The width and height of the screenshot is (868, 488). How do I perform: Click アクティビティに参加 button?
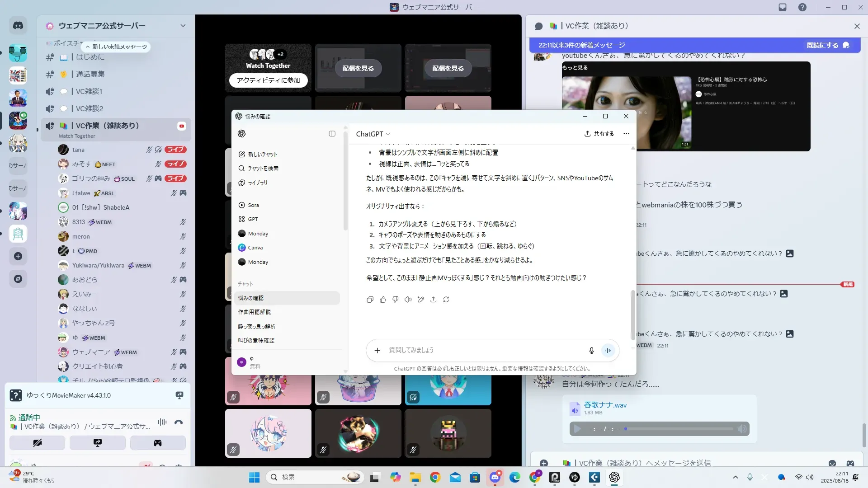coord(268,80)
